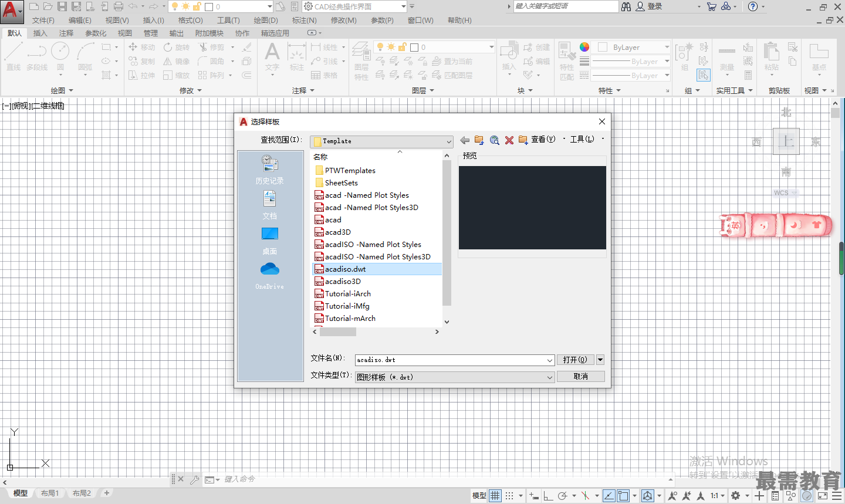Open Desktop (桌面) in dialog sidebar

[270, 241]
